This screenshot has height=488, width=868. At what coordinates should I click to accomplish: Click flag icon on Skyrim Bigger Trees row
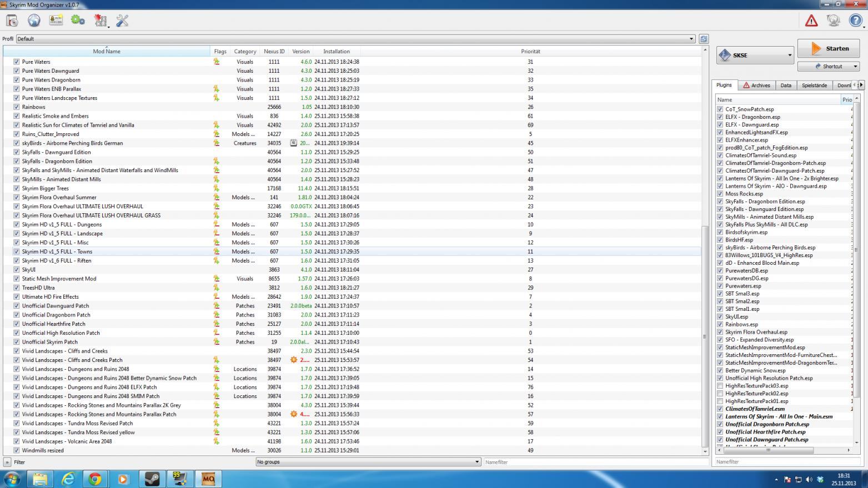[x=217, y=188]
